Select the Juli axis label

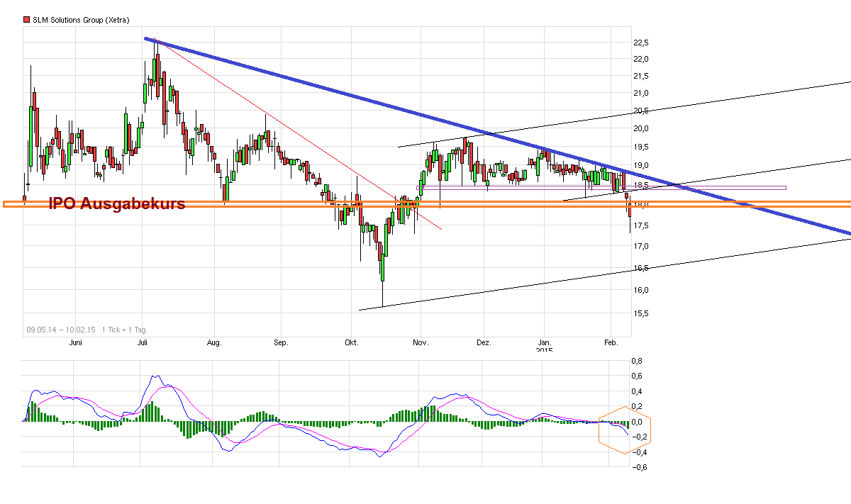[x=142, y=342]
